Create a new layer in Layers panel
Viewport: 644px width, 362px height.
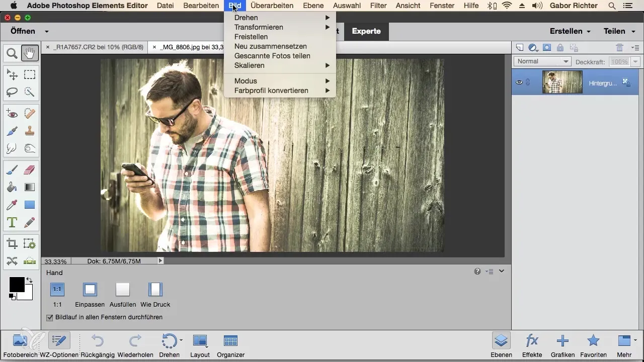(520, 48)
